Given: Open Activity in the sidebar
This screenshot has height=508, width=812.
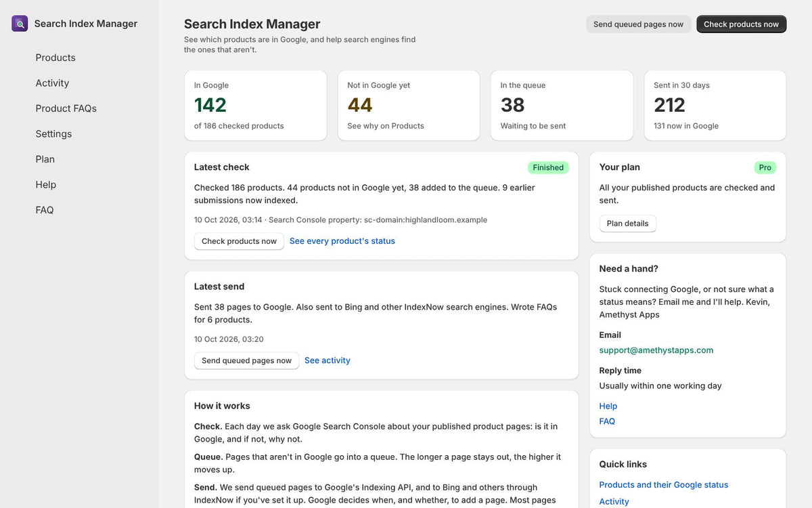Looking at the screenshot, I should pos(52,83).
